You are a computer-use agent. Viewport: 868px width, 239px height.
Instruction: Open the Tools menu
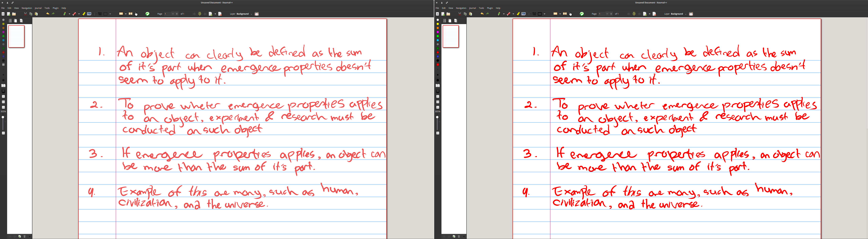point(47,8)
